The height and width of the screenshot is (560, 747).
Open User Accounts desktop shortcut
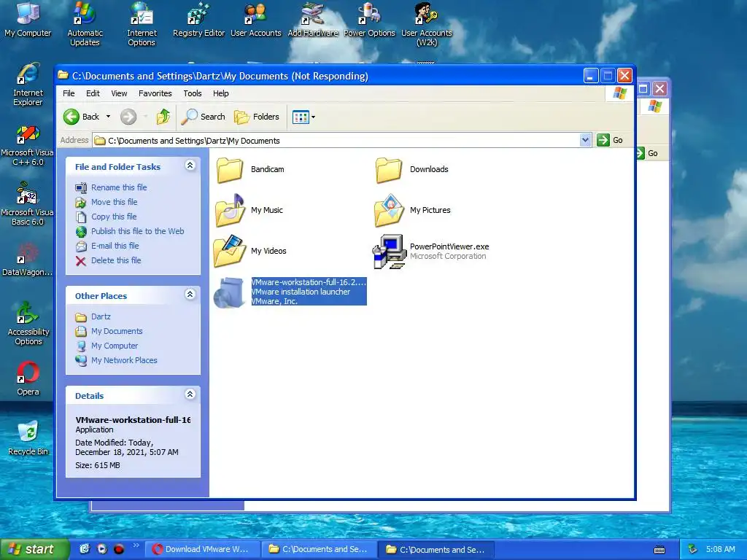click(x=256, y=19)
